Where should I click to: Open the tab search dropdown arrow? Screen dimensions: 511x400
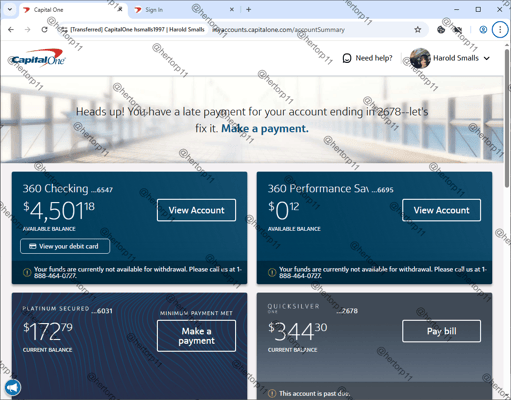coord(10,9)
